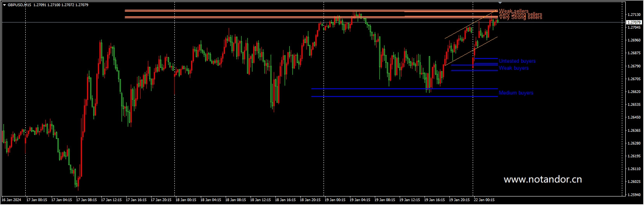Viewport: 644px width, 205px height.
Task: Click the 17 Jan 16:15 time label
Action: [x=136, y=200]
